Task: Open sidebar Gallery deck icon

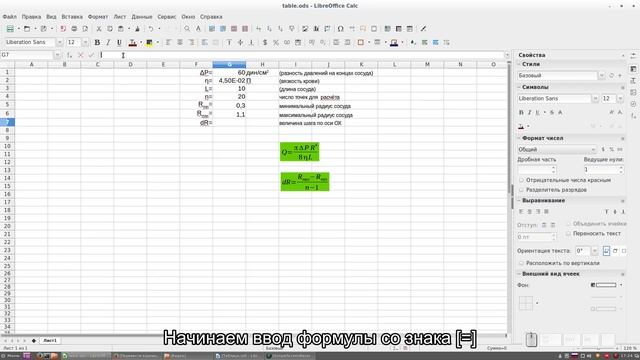Action: [x=633, y=93]
